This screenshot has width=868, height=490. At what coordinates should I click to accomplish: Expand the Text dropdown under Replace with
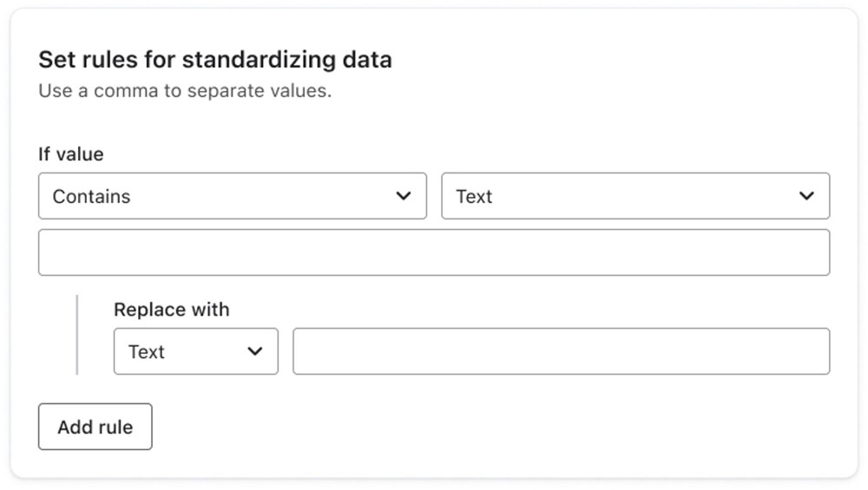point(195,351)
